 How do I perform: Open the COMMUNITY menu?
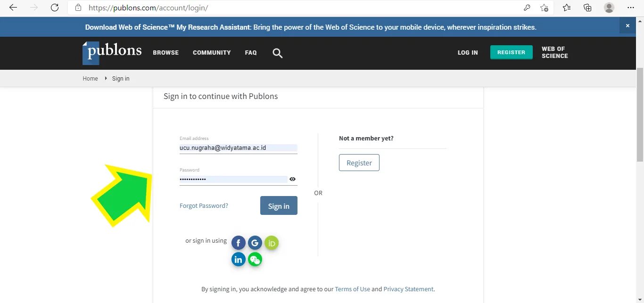click(x=212, y=53)
